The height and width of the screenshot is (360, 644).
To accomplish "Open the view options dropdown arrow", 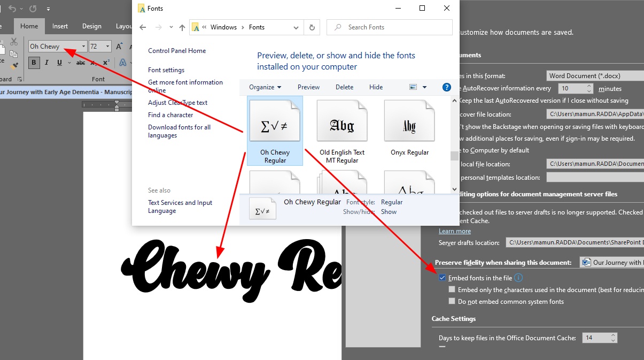I will point(425,87).
